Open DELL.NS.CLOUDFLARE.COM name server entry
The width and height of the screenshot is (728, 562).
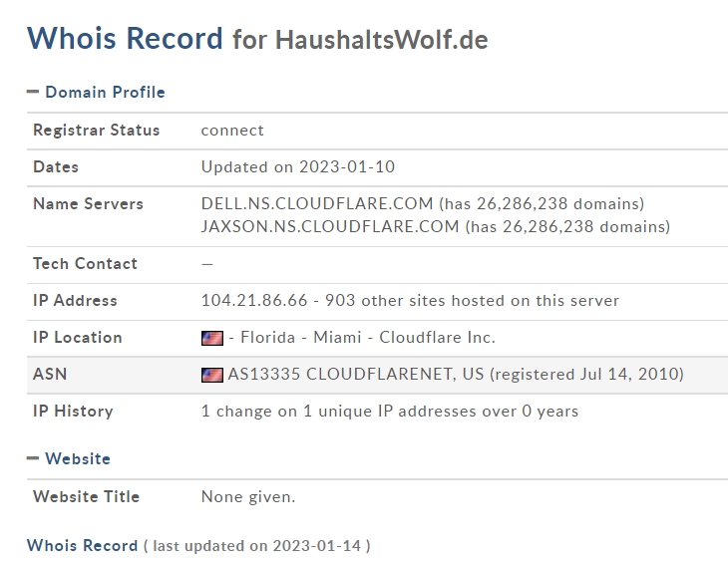pyautogui.click(x=317, y=203)
